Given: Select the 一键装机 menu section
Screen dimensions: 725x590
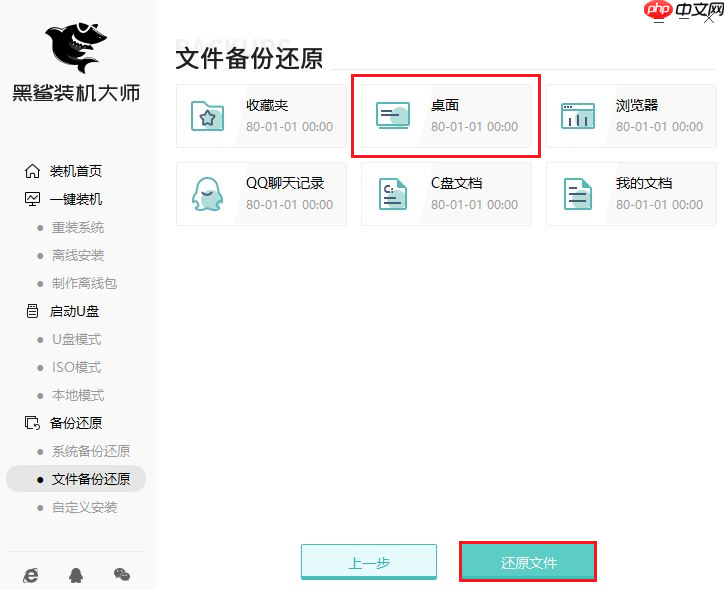Looking at the screenshot, I should [x=76, y=199].
